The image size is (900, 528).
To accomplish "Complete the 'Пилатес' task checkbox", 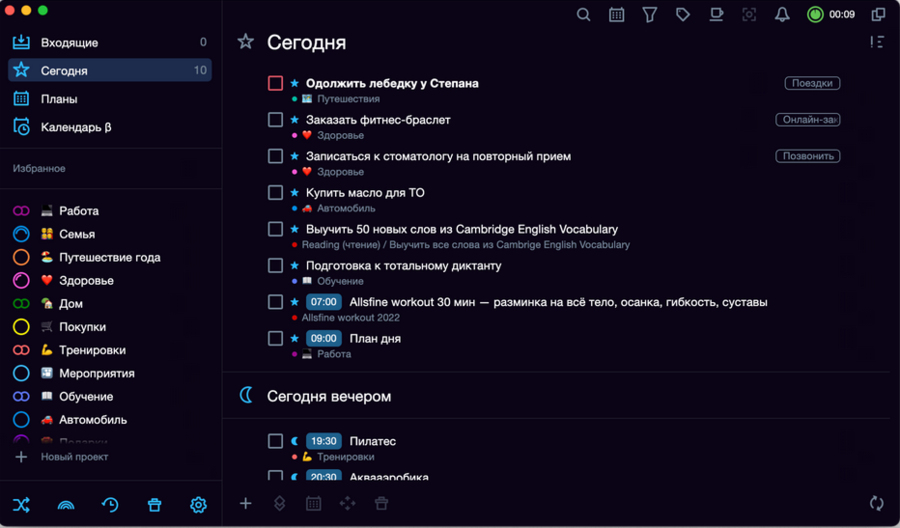I will click(275, 441).
